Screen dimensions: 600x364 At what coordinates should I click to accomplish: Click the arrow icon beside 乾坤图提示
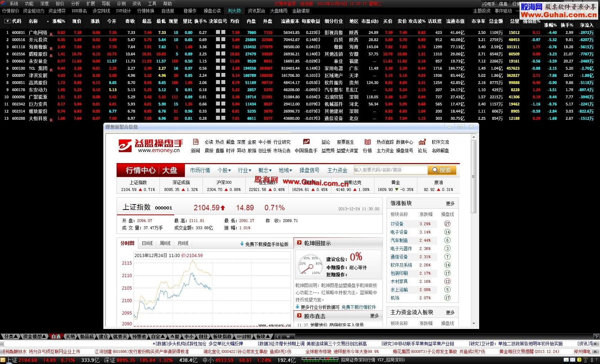pos(299,243)
